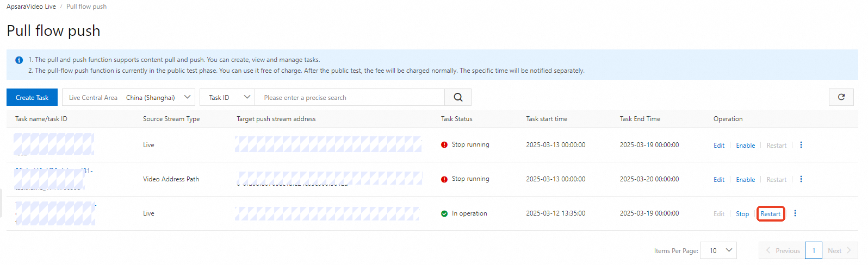868x265 pixels.
Task: Open more options for In operation task
Action: (x=795, y=213)
